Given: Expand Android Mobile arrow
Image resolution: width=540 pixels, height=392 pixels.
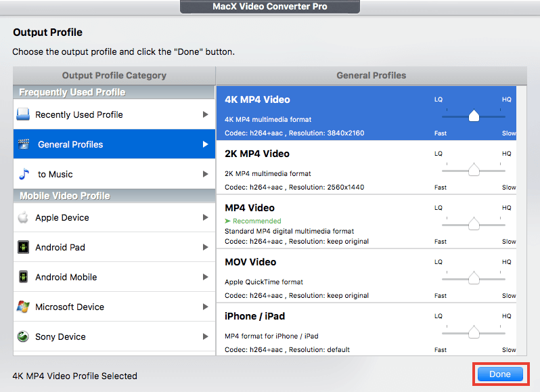Looking at the screenshot, I should click(205, 277).
